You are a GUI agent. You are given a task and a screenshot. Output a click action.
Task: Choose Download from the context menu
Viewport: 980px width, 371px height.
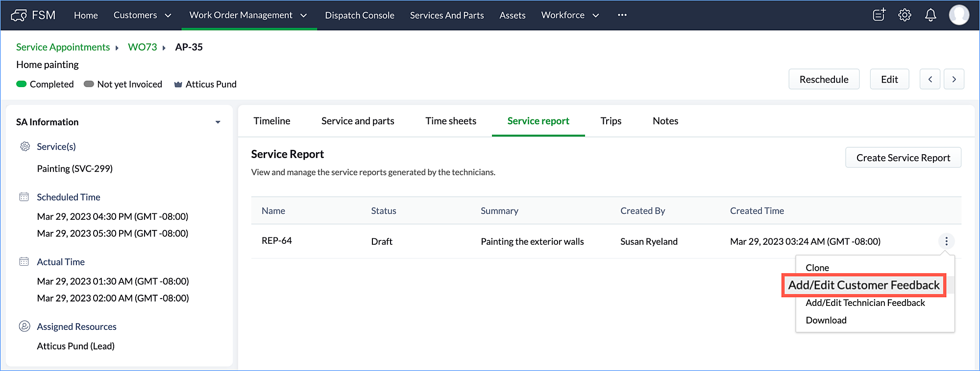pyautogui.click(x=826, y=320)
